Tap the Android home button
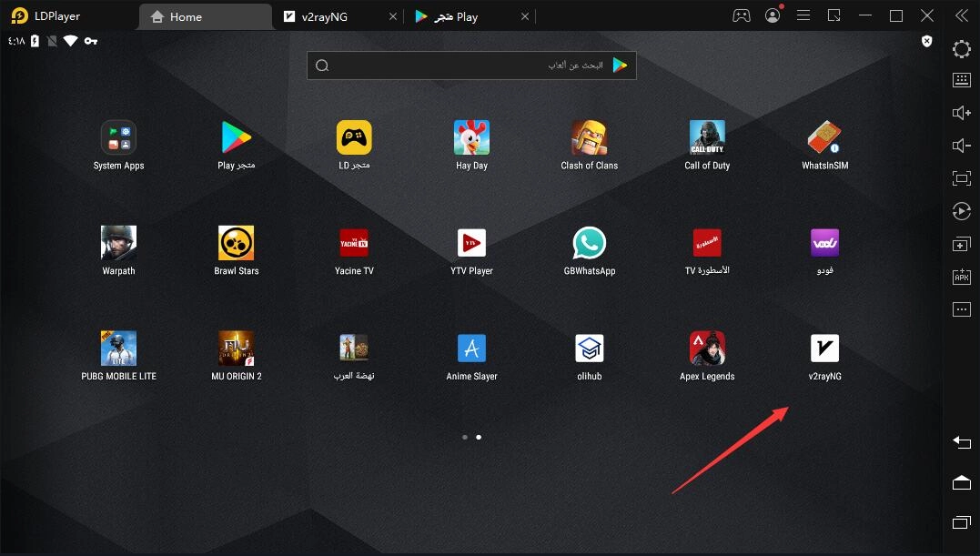 961,482
